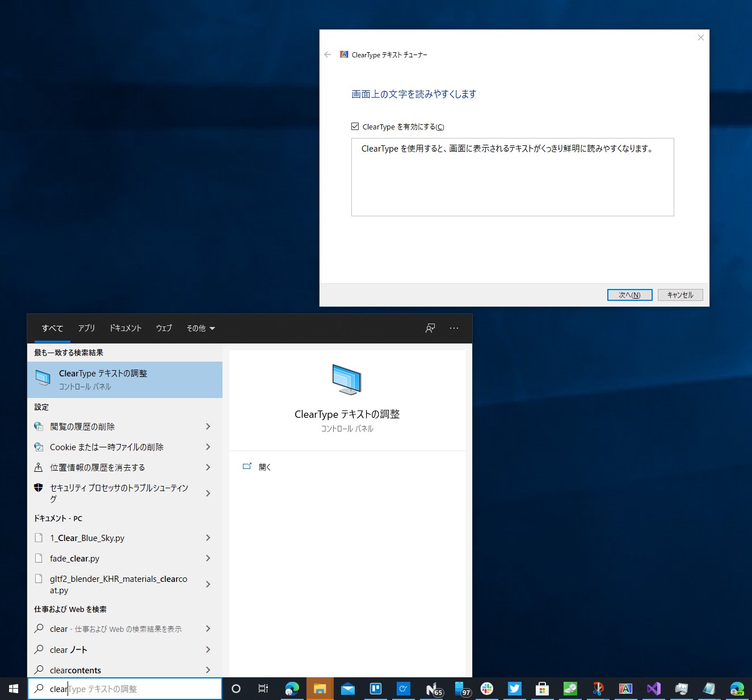
Task: Switch to the アプリ tab
Action: click(x=86, y=328)
